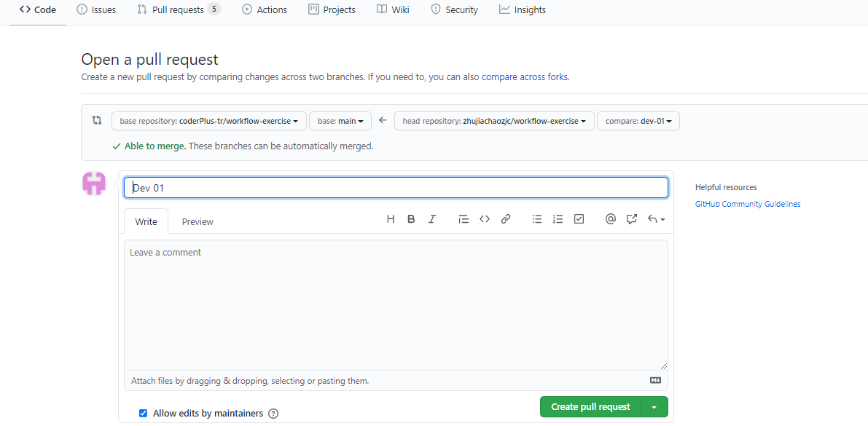Apply italic text formatting
Viewport: 868px width, 426px height.
pyautogui.click(x=432, y=219)
